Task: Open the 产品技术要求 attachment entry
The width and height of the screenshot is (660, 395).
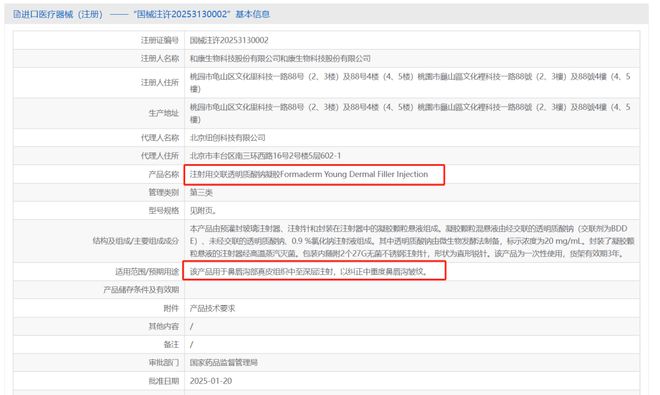Action: 212,308
